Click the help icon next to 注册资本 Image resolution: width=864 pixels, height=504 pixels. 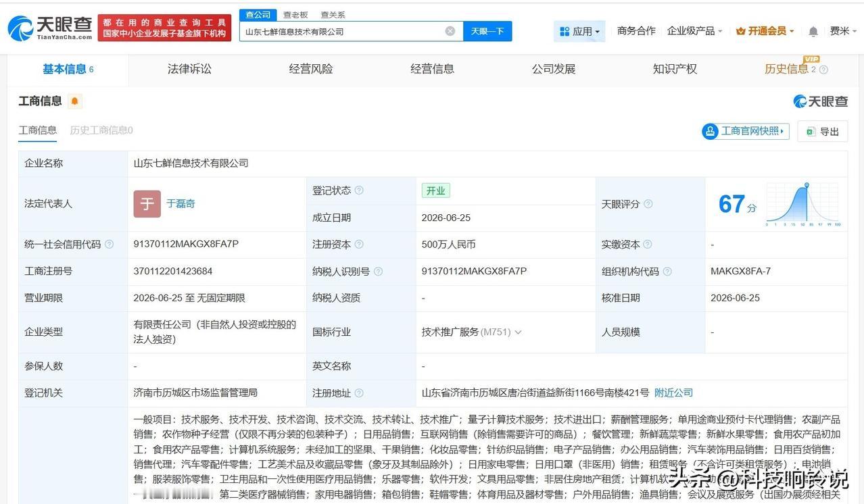point(359,245)
